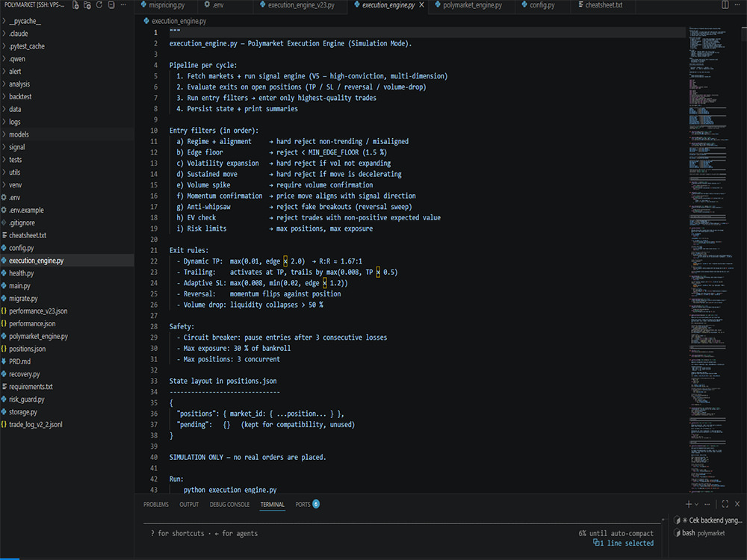Open polymarket_engine.py in the explorer
Viewport: 747px width, 560px height.
coord(67,336)
